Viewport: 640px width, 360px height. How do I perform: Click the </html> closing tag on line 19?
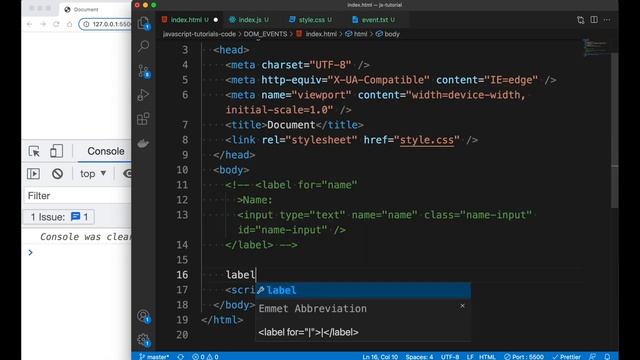point(222,320)
